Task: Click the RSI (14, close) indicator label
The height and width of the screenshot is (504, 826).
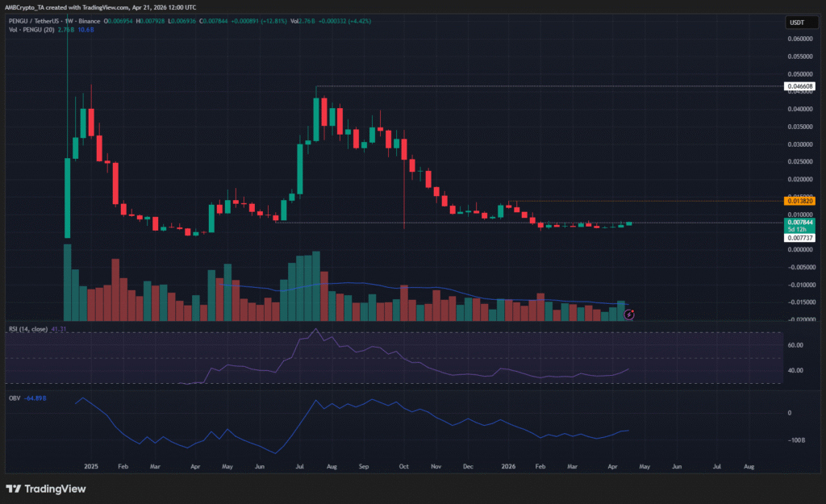Action: coord(30,331)
